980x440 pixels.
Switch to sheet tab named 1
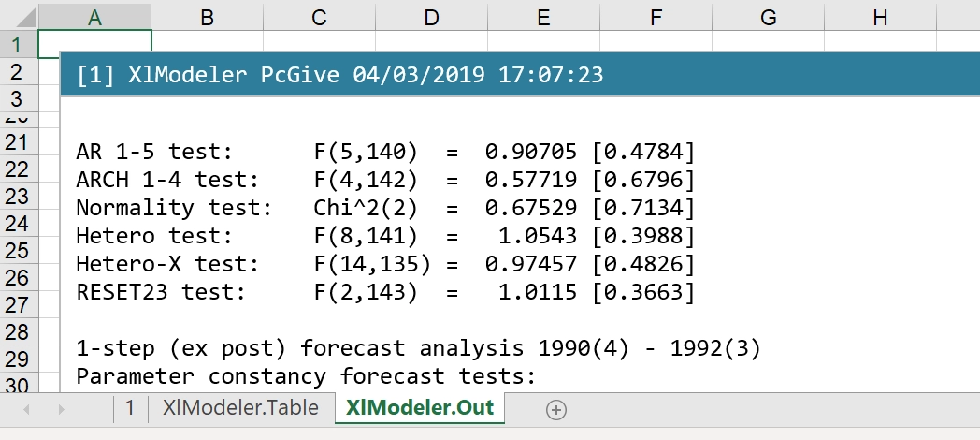[130, 408]
